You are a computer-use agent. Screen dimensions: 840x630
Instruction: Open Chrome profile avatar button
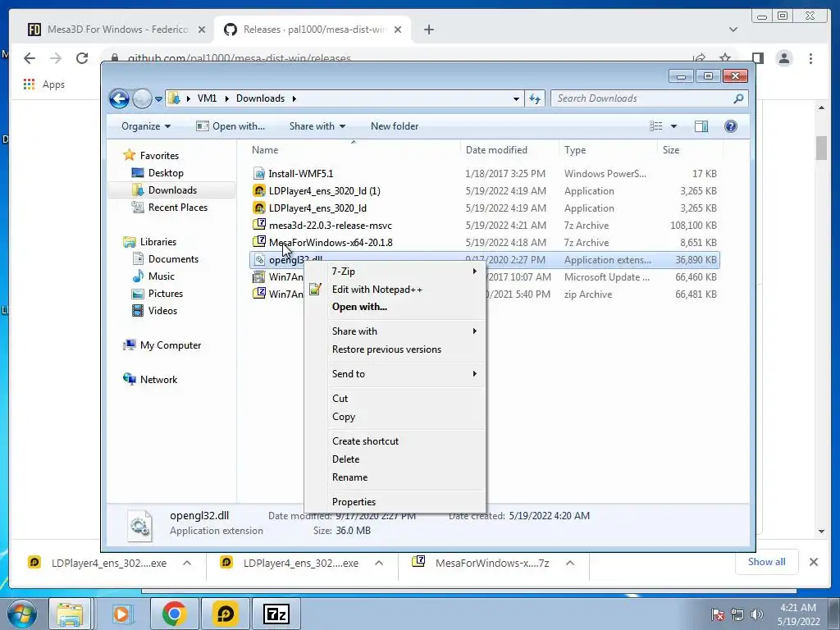pyautogui.click(x=783, y=58)
